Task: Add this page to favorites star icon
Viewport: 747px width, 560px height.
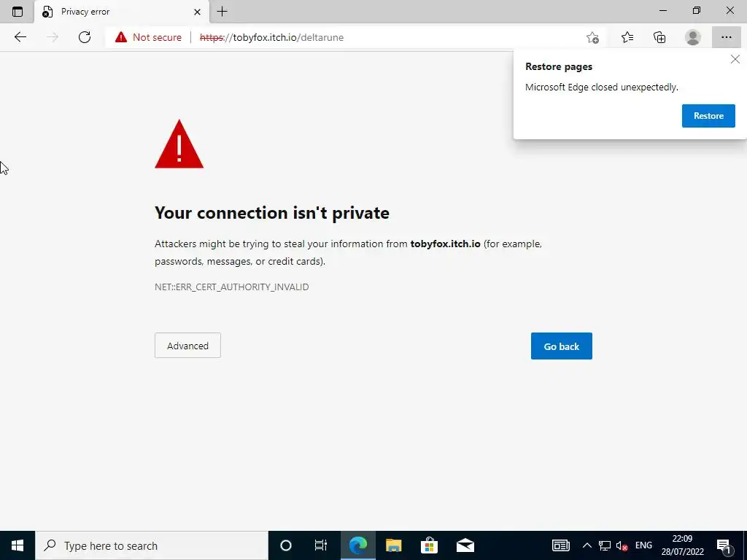Action: click(x=592, y=38)
